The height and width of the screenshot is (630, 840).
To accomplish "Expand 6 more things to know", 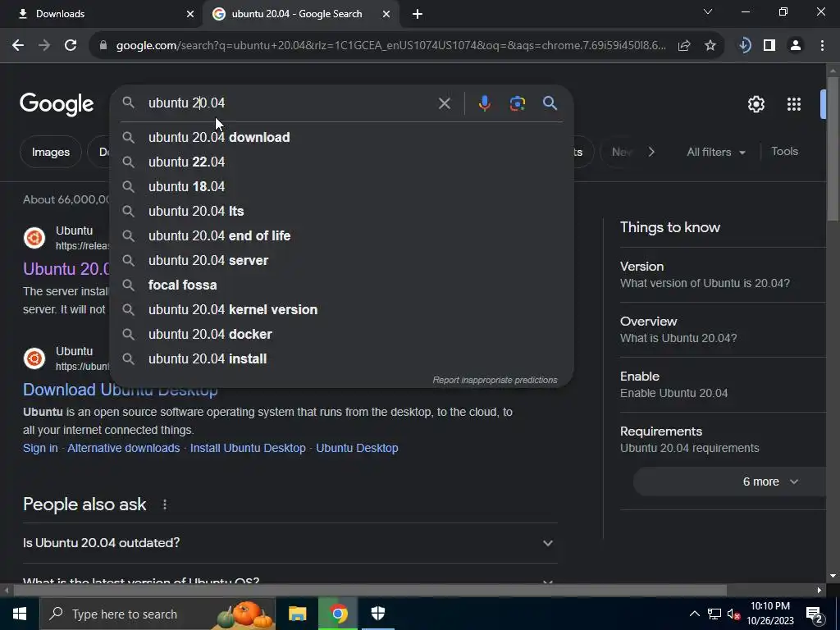I will [x=729, y=482].
